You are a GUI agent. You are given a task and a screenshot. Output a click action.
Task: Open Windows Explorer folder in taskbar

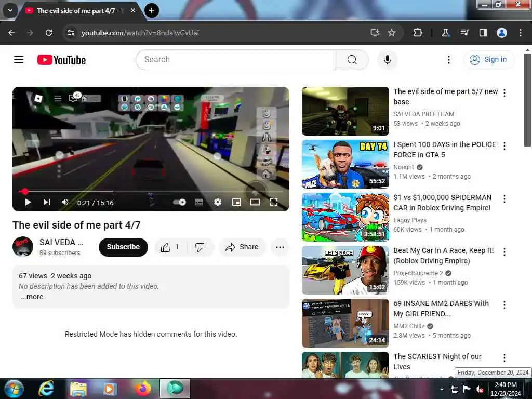click(x=78, y=389)
